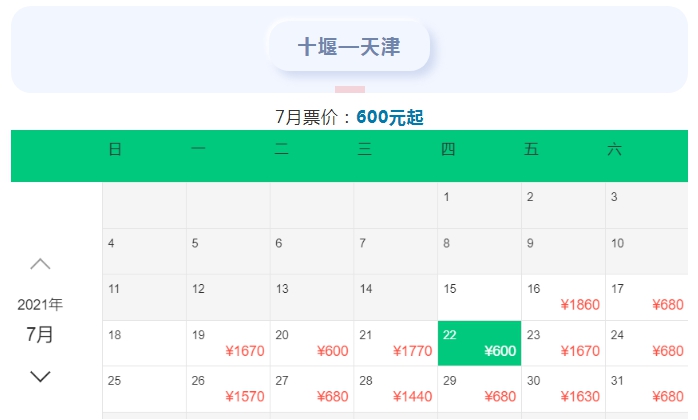
Task: Select July 26 priced ¥1570
Action: coord(228,389)
